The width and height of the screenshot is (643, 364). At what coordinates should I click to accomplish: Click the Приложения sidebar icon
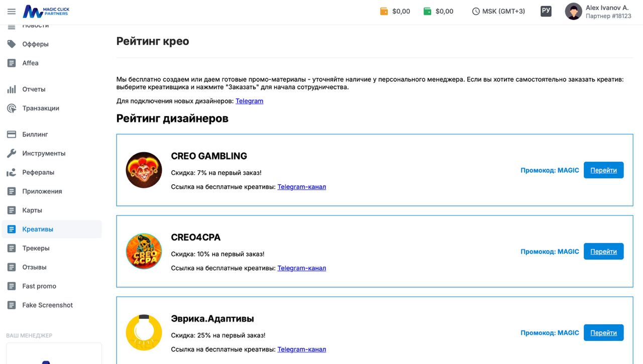[x=12, y=191]
